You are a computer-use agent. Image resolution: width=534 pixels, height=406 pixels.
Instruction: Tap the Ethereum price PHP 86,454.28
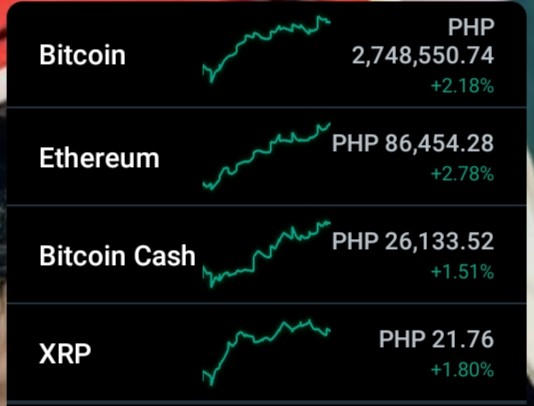pyautogui.click(x=413, y=143)
